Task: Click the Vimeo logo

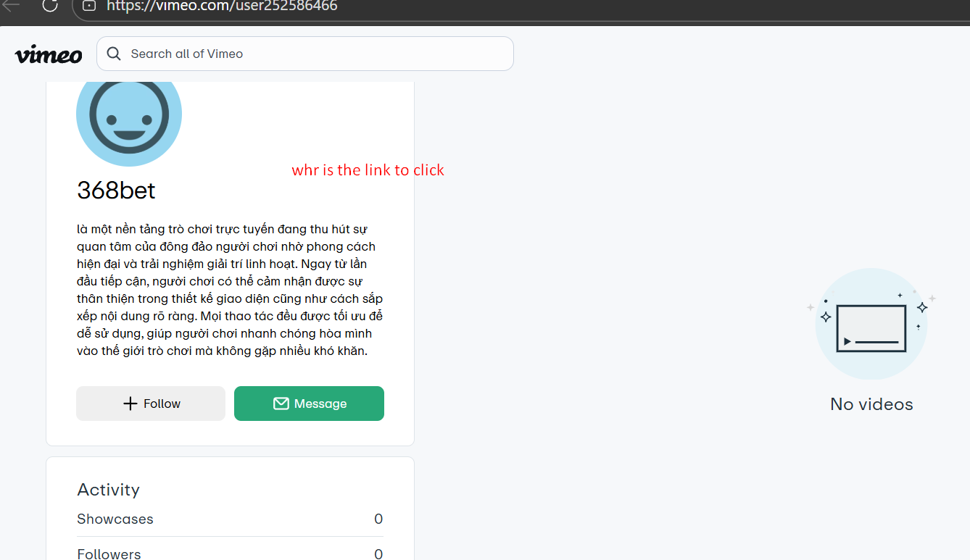Action: pos(49,54)
